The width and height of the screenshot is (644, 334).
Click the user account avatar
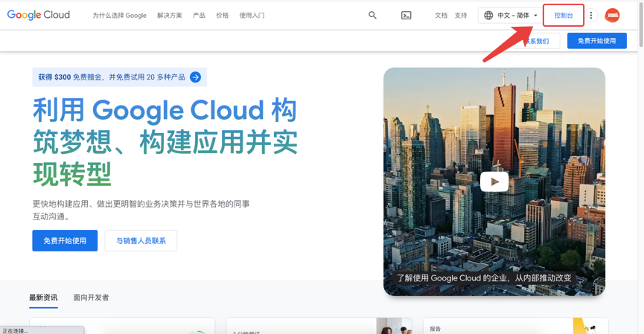coord(613,15)
